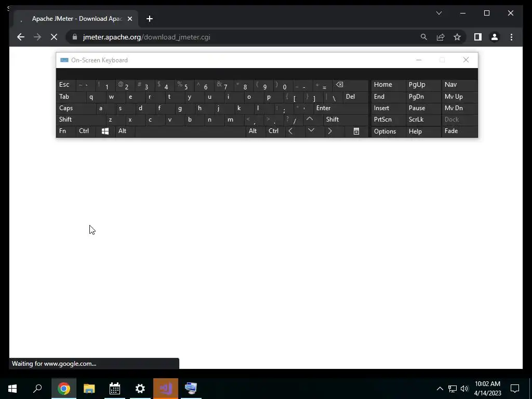Viewport: 532px width, 399px height.
Task: Tap the number 5 key
Action: (x=185, y=85)
